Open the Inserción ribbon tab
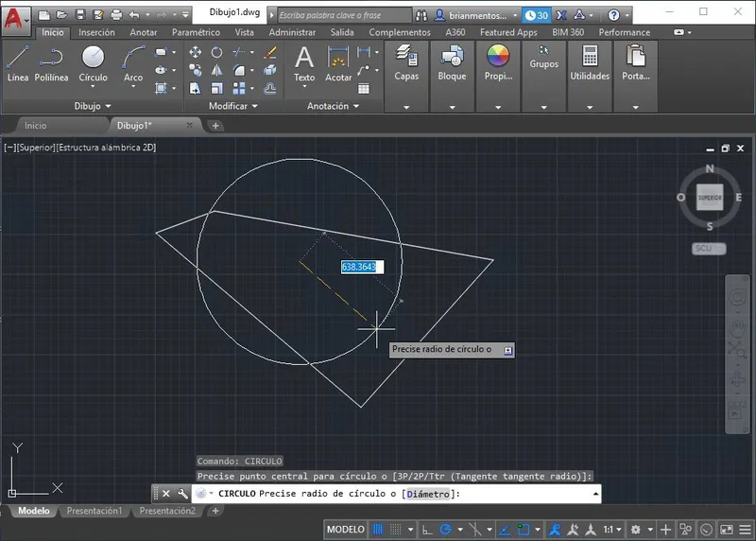 (97, 32)
